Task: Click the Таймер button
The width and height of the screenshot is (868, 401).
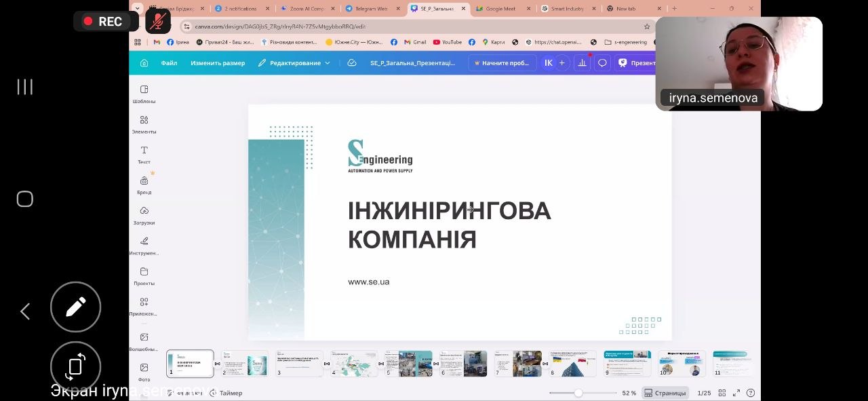Action: click(226, 393)
